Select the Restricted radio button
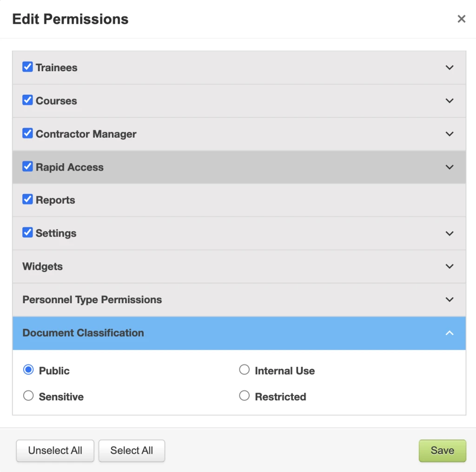The height and width of the screenshot is (472, 476). tap(245, 396)
